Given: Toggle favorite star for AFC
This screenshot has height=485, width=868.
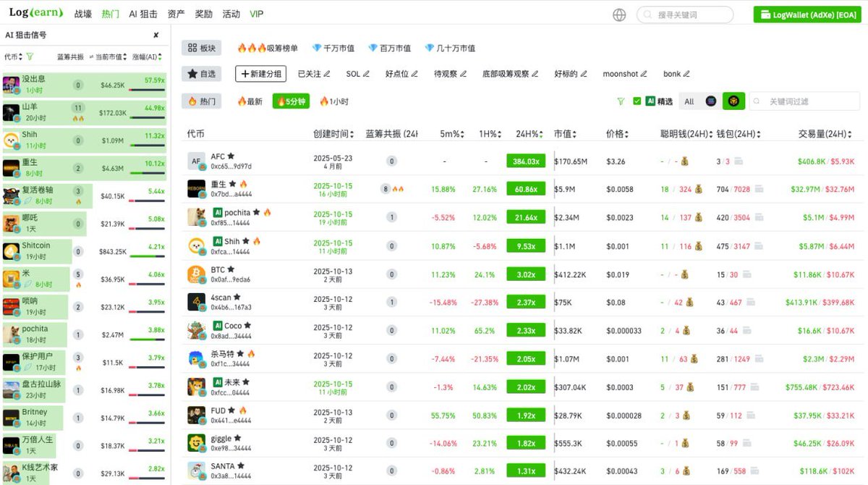Looking at the screenshot, I should click(x=231, y=156).
